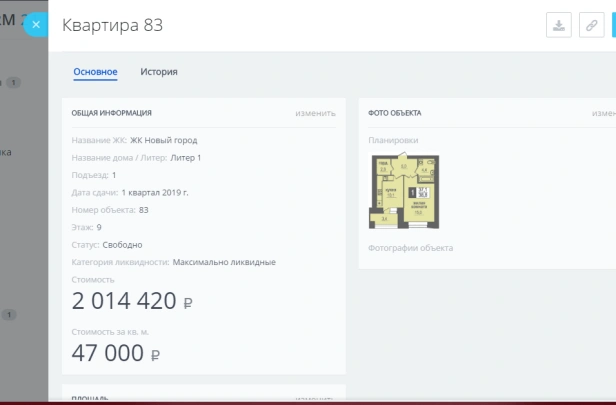This screenshot has height=405, width=616.
Task: Click изменить in the Общая информация section
Action: 315,113
